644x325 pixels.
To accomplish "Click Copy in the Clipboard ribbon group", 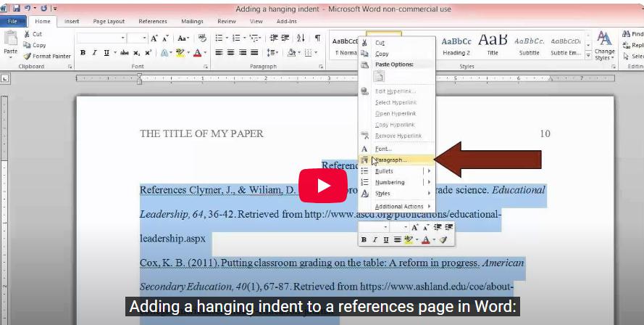I will point(35,45).
